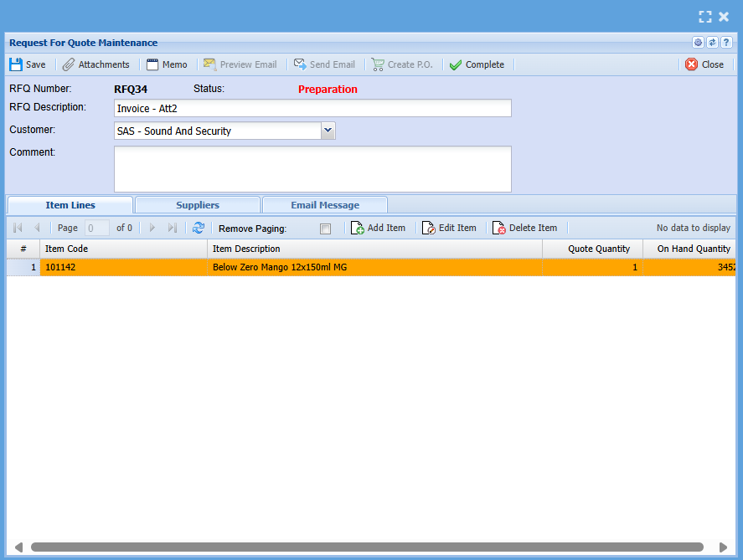Refresh the item lines grid
743x560 pixels.
199,228
